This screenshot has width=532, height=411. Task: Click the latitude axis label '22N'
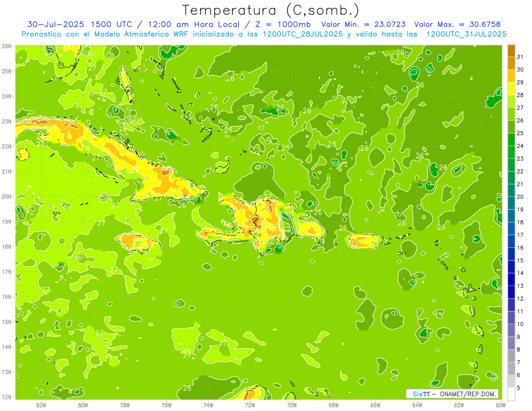[x=6, y=146]
